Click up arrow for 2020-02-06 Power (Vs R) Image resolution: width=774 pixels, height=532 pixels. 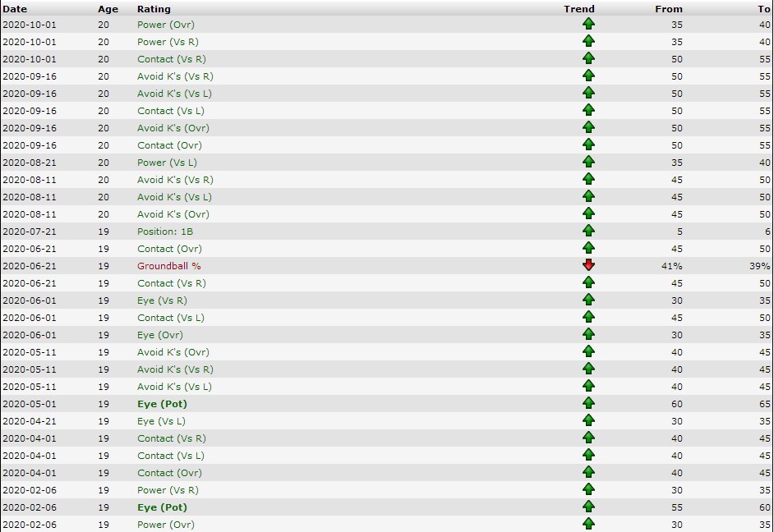[588, 489]
